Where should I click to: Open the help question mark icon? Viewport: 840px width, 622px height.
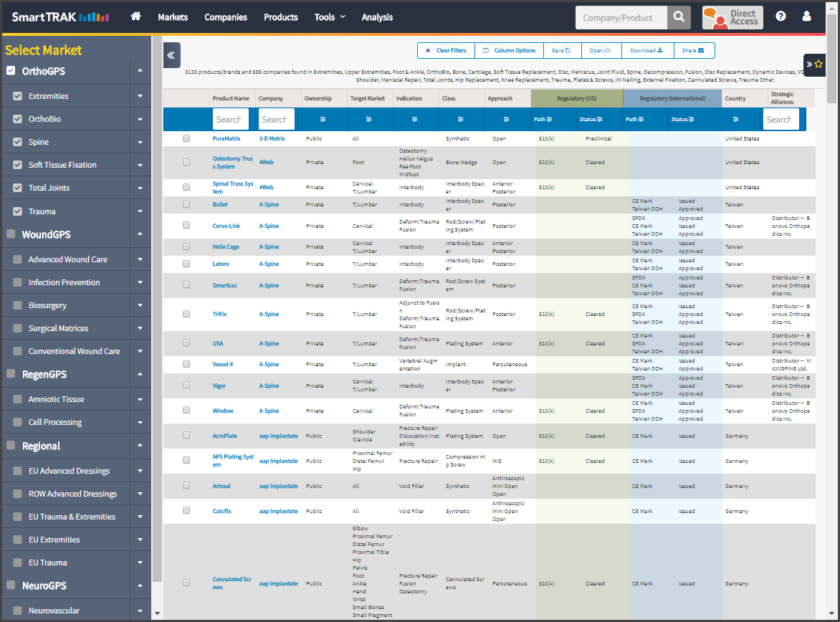[x=781, y=16]
